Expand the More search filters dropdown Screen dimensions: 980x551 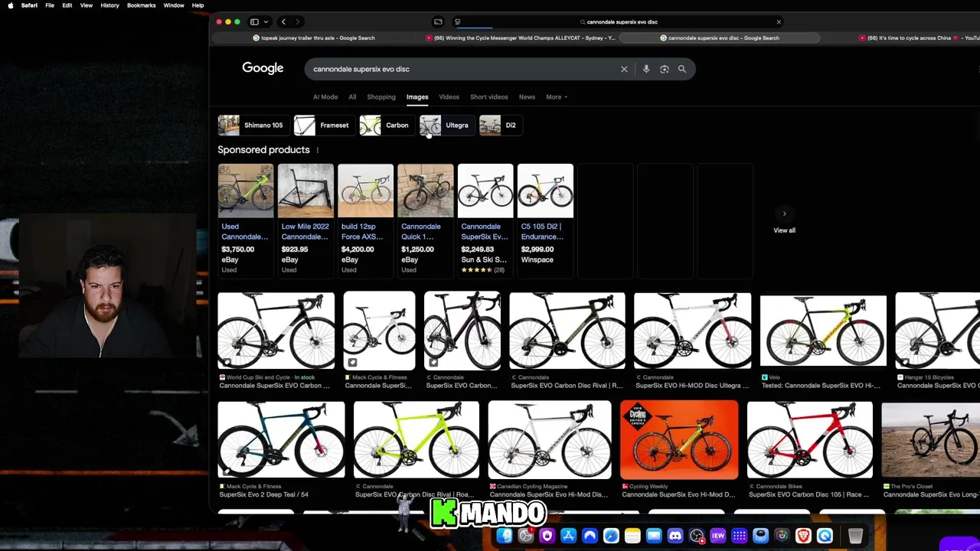557,97
